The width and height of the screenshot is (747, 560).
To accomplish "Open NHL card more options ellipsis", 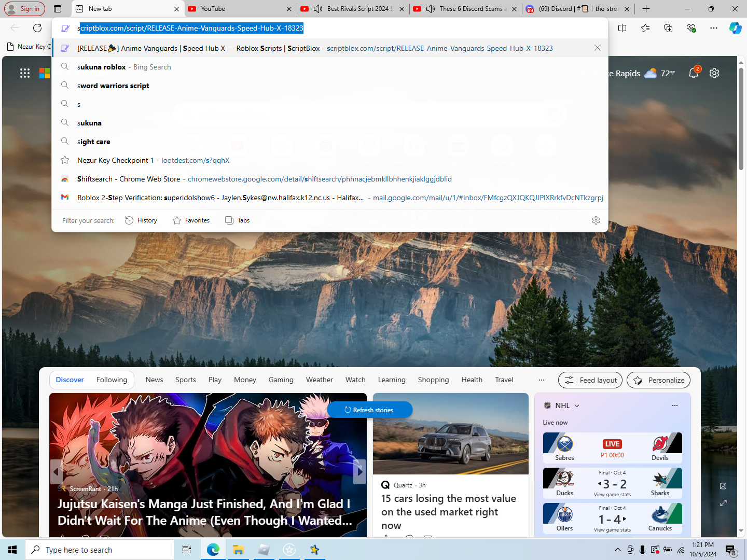I will tap(675, 405).
